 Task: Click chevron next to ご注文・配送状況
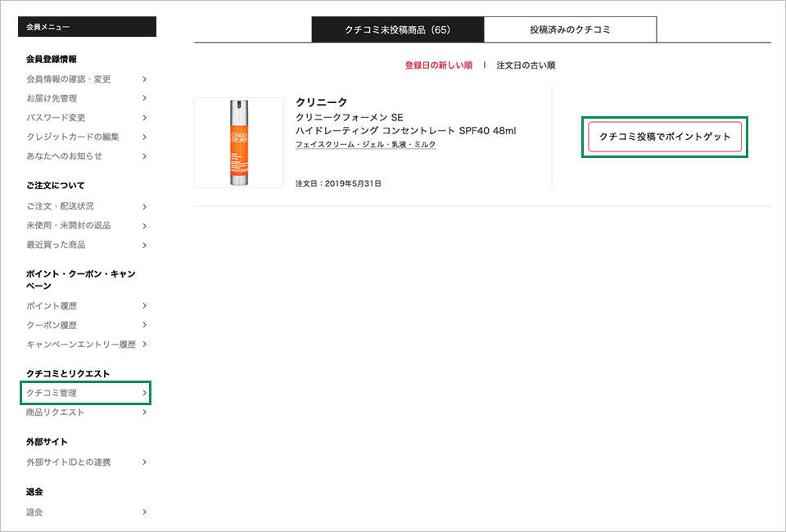(x=144, y=207)
